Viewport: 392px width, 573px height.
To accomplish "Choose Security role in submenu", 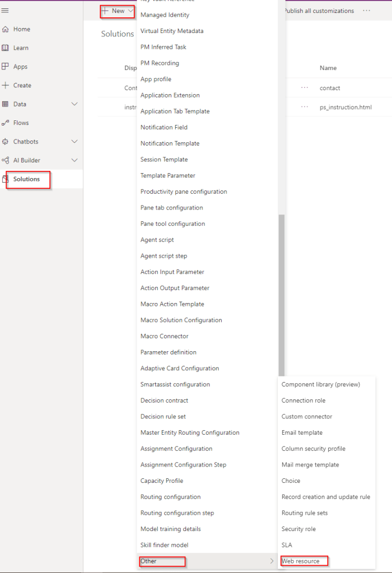I will (x=298, y=529).
